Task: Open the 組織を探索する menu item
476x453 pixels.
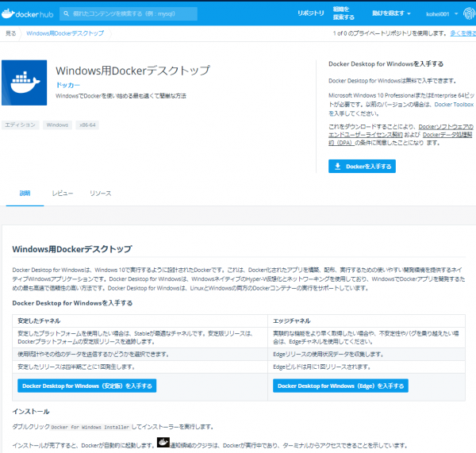Action: coord(344,13)
